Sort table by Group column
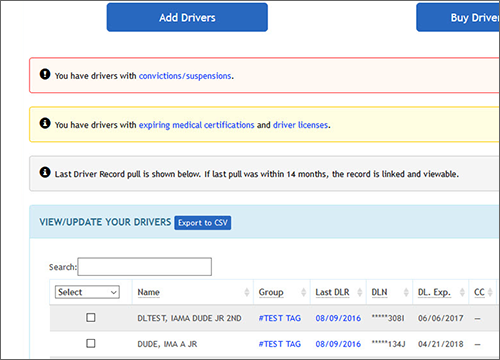 click(271, 292)
